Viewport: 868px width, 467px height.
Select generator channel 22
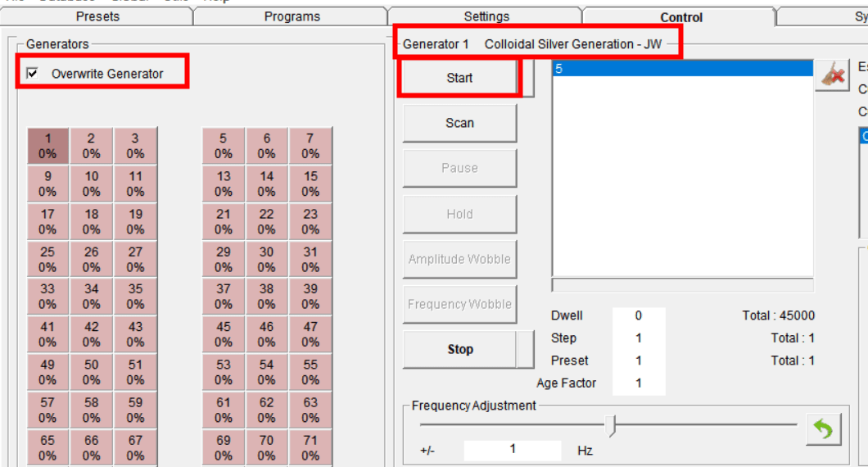(x=266, y=221)
